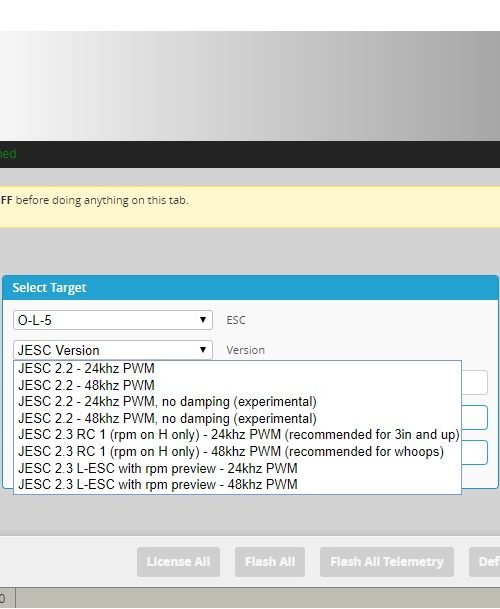500x609 pixels.
Task: Choose JESC 2.2 24khz no damping experimental
Action: pos(237,402)
